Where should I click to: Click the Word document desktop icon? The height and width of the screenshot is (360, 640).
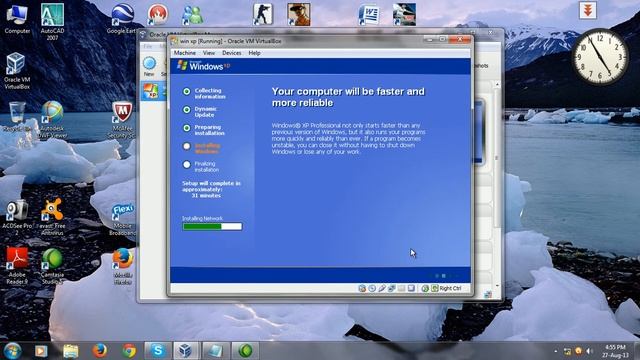[x=369, y=15]
